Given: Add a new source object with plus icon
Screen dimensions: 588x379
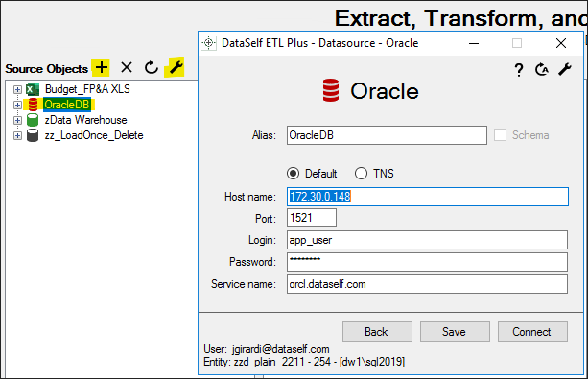Looking at the screenshot, I should coord(101,67).
